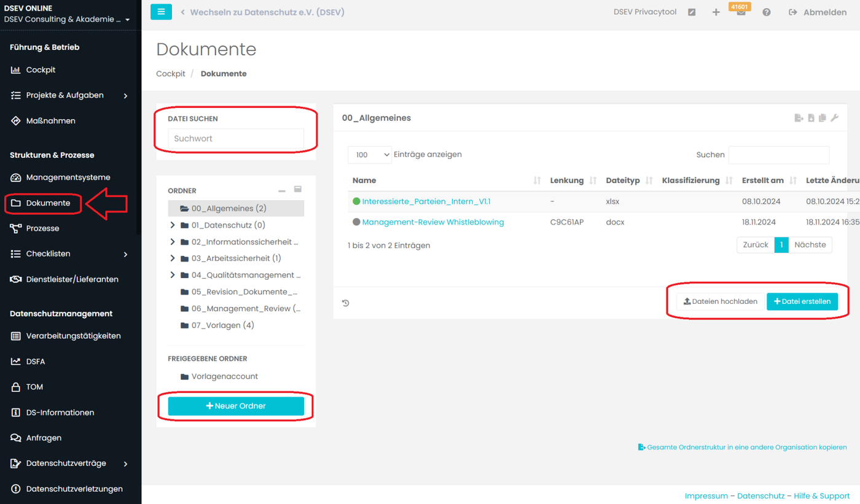Expand the 01_Datenschutz folder
The width and height of the screenshot is (860, 504).
coord(173,225)
